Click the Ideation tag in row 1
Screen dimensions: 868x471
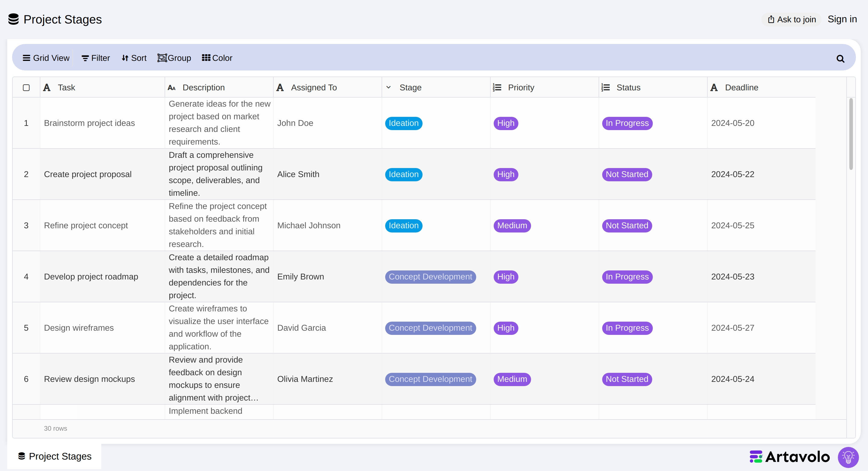[x=404, y=123]
